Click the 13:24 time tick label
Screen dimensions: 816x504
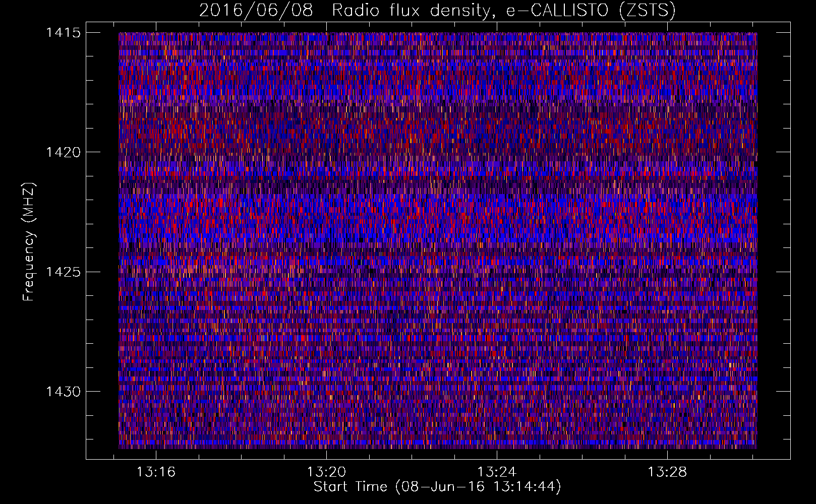tap(497, 472)
